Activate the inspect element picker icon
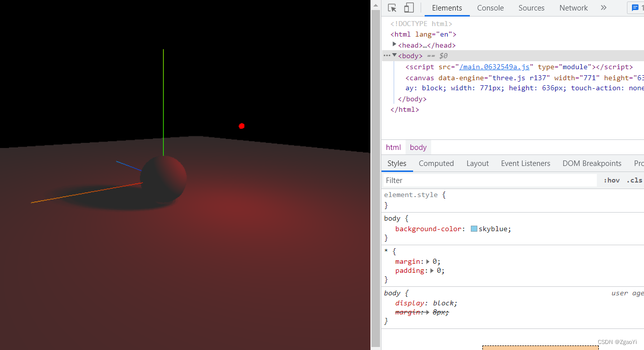 tap(393, 8)
